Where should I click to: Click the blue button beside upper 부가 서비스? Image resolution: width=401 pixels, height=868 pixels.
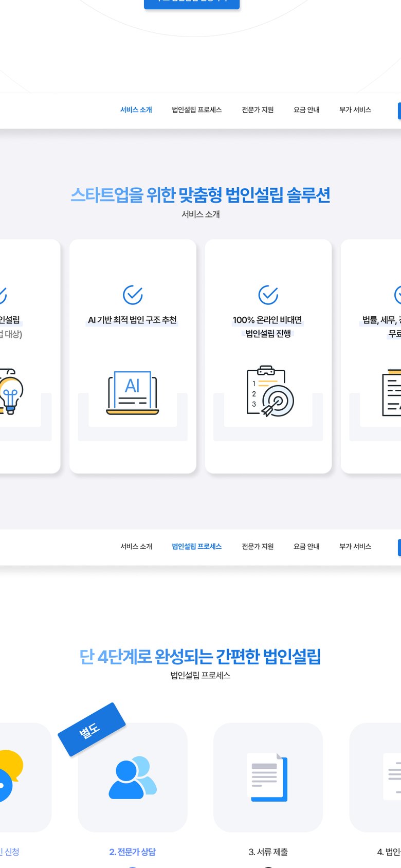(x=399, y=111)
